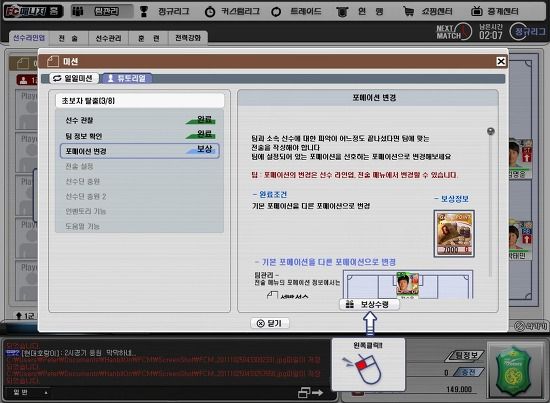Select the 선수 관찰 mission row
550x403 pixels.
(x=140, y=120)
